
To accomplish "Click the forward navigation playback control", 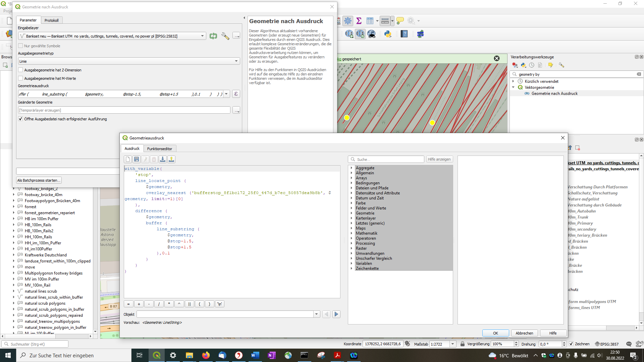I will click(x=337, y=314).
